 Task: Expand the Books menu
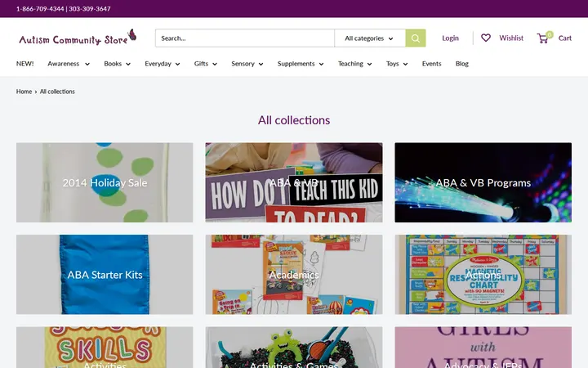tap(118, 64)
